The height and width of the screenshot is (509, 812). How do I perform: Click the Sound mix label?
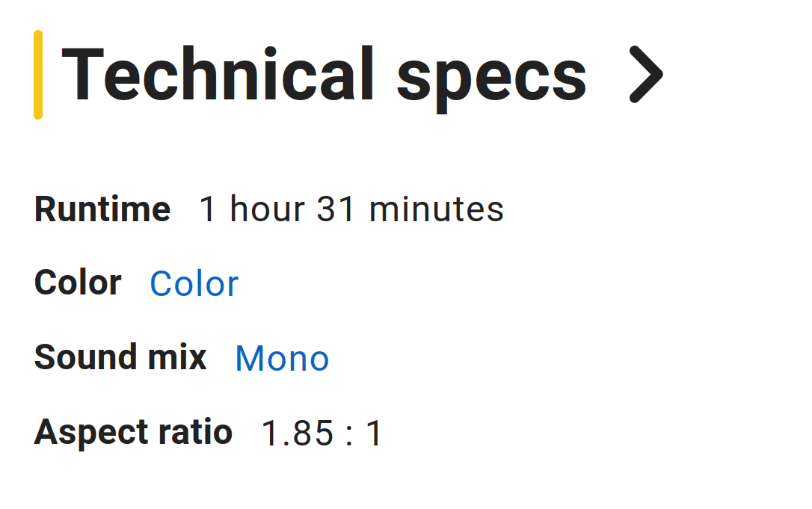[x=120, y=357]
